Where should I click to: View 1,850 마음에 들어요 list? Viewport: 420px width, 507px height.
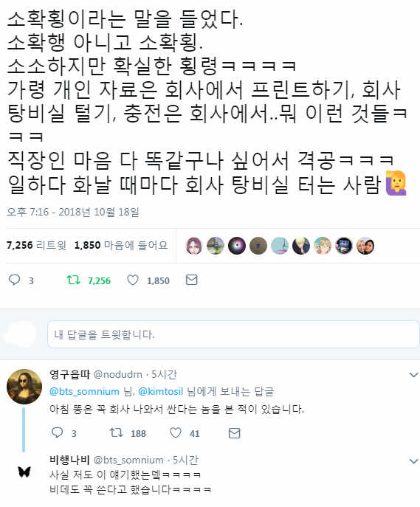coord(121,245)
